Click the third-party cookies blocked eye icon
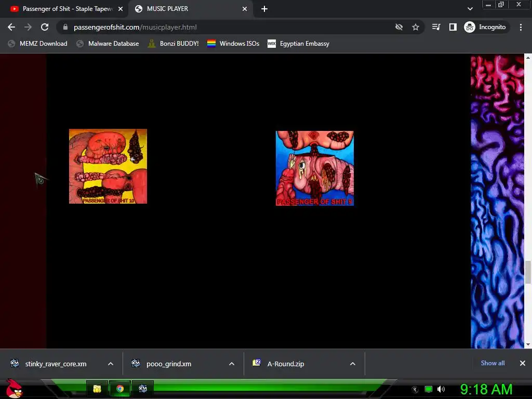 point(399,27)
